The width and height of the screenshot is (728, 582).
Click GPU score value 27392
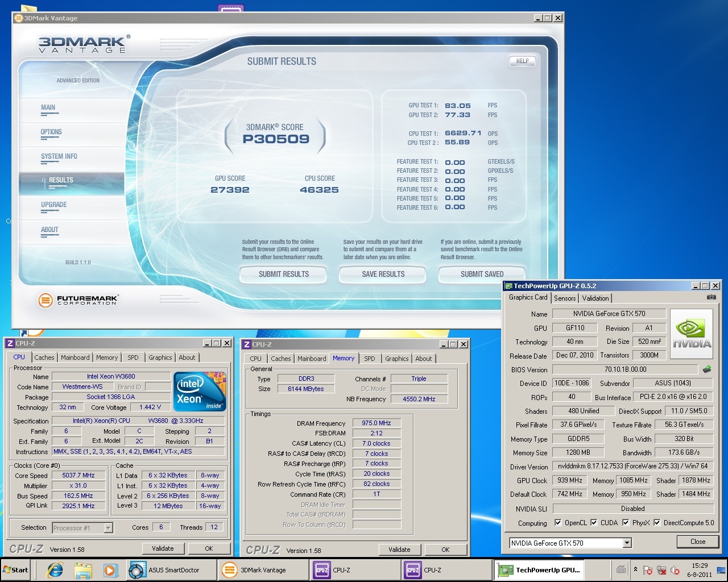click(230, 190)
